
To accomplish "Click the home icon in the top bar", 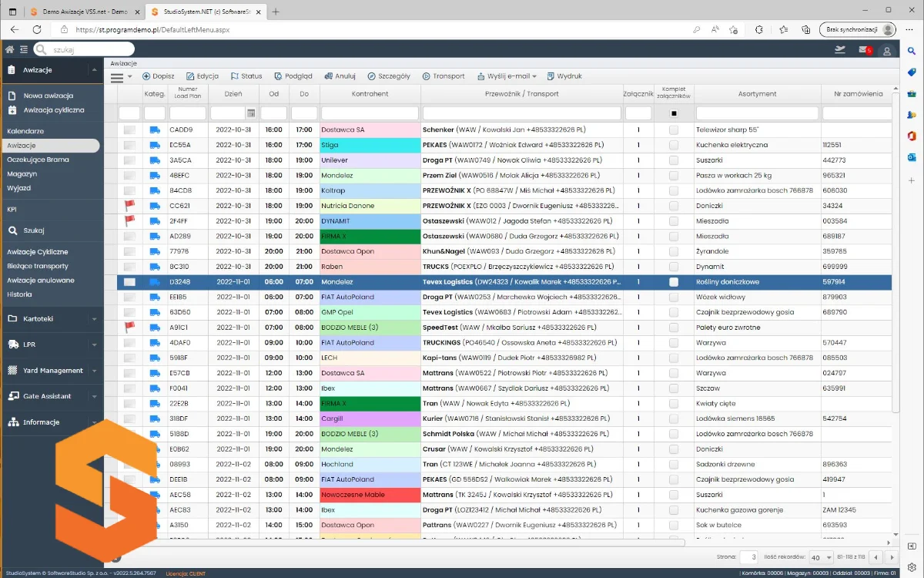I will (x=10, y=49).
